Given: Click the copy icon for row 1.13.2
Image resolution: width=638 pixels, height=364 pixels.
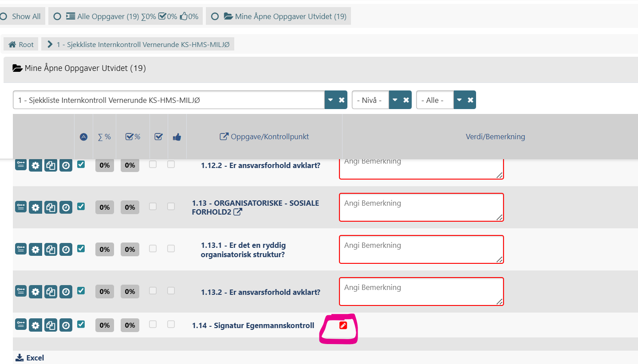Looking at the screenshot, I should pos(51,292).
